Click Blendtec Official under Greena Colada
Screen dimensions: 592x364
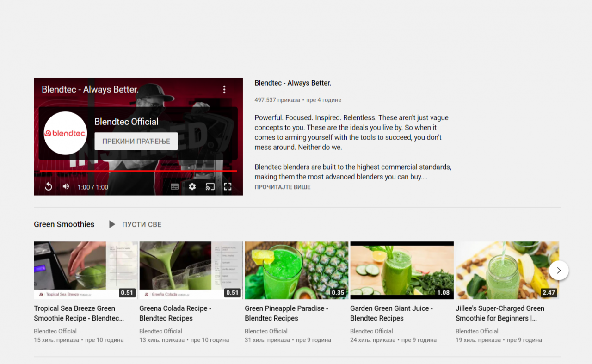point(160,331)
